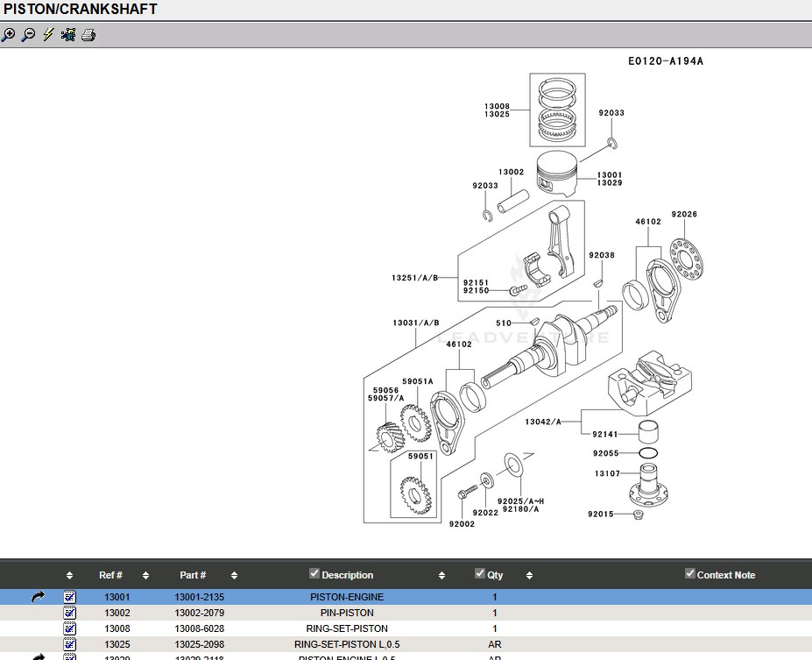Image resolution: width=812 pixels, height=660 pixels.
Task: Click the Ref # column header
Action: tap(110, 575)
